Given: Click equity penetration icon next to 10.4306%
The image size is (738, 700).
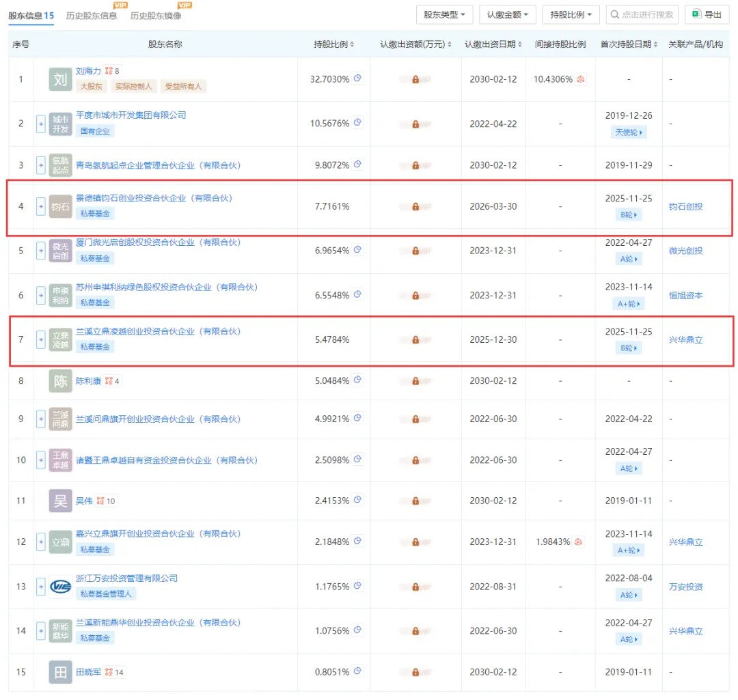Looking at the screenshot, I should click(580, 79).
